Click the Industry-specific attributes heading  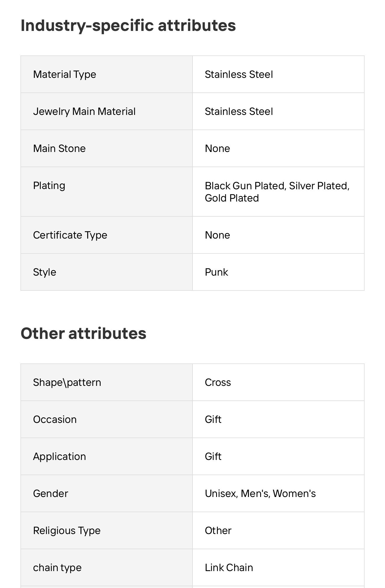(128, 26)
